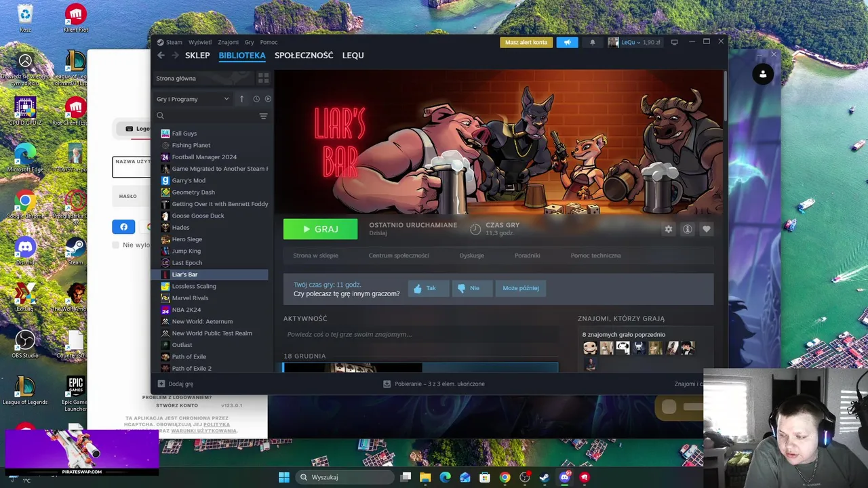
Task: Click Facebook login button in Riot window
Action: pyautogui.click(x=123, y=227)
